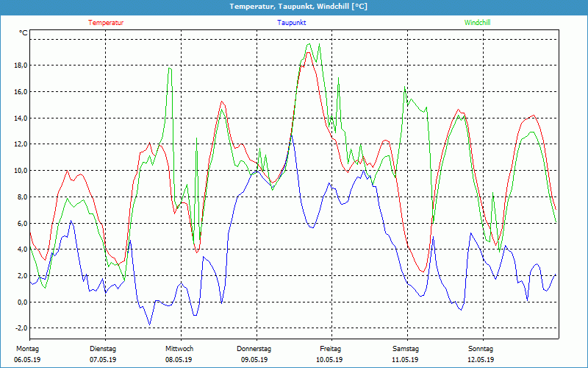This screenshot has width=588, height=368.
Task: Click the Montag day label
Action: pyautogui.click(x=27, y=349)
